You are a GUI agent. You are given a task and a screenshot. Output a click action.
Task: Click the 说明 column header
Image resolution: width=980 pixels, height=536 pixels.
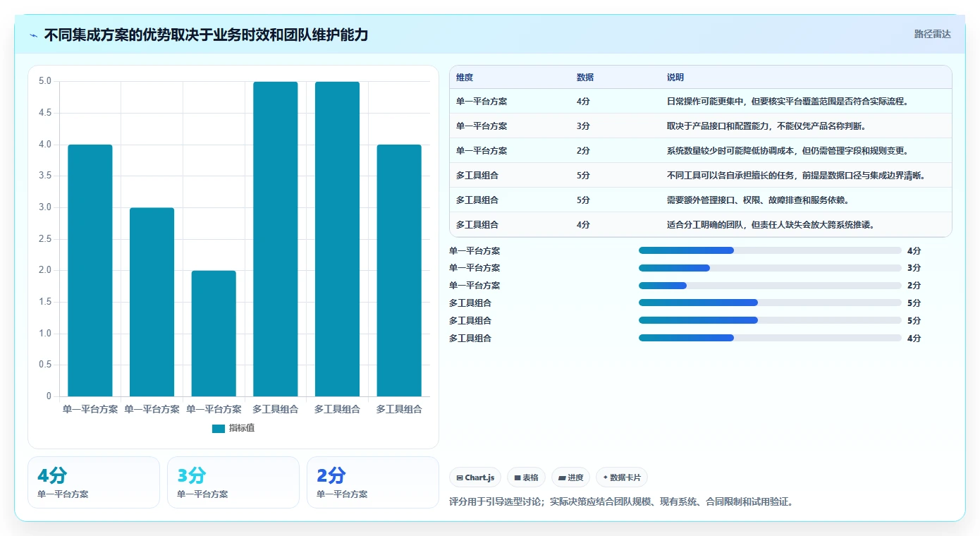click(x=675, y=78)
